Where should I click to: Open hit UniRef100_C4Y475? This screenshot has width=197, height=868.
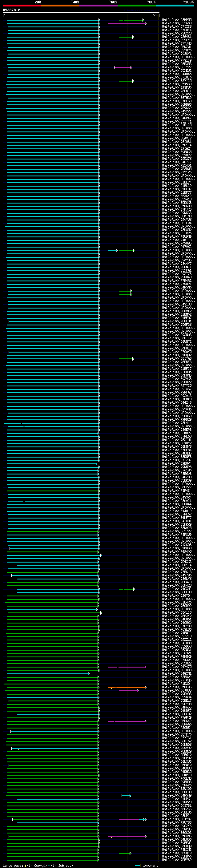pyautogui.click(x=176, y=667)
